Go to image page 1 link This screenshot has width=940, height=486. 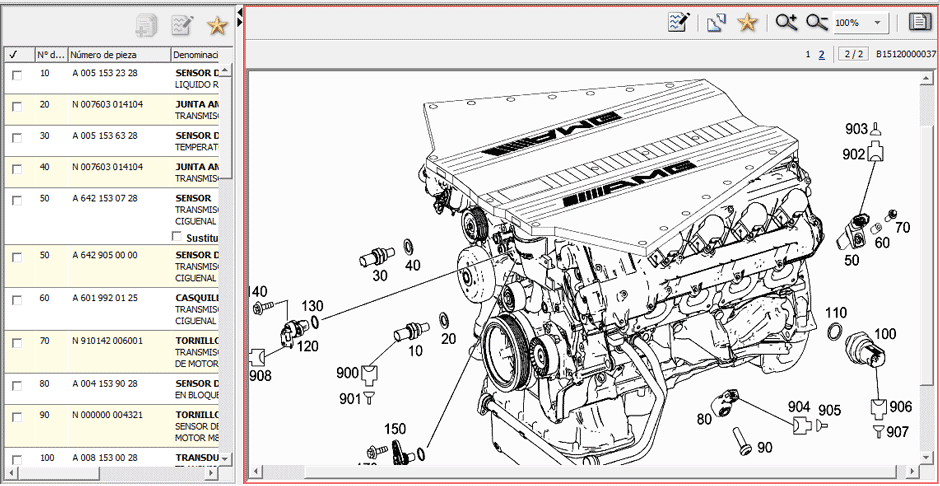[x=808, y=54]
